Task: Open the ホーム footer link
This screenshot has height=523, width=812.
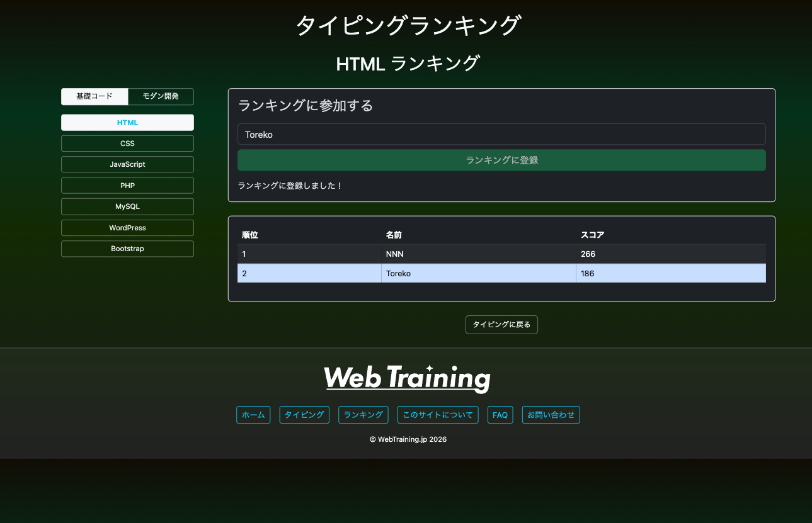Action: (253, 415)
